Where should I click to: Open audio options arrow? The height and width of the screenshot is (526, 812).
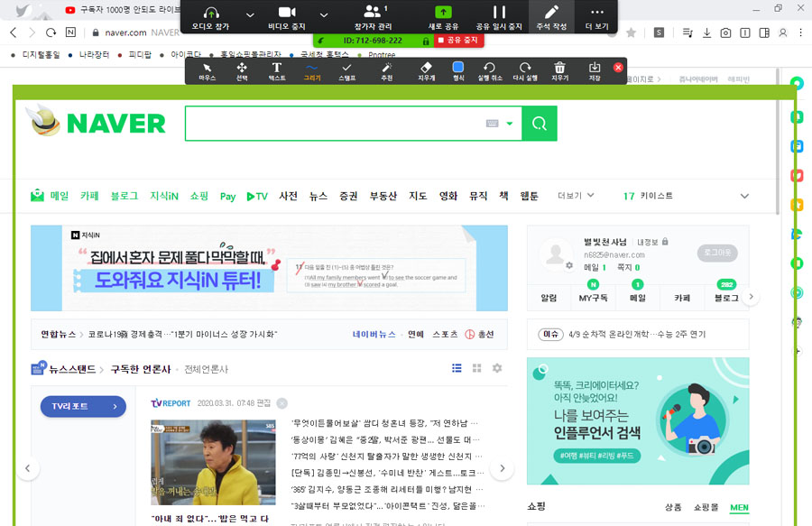coord(250,15)
